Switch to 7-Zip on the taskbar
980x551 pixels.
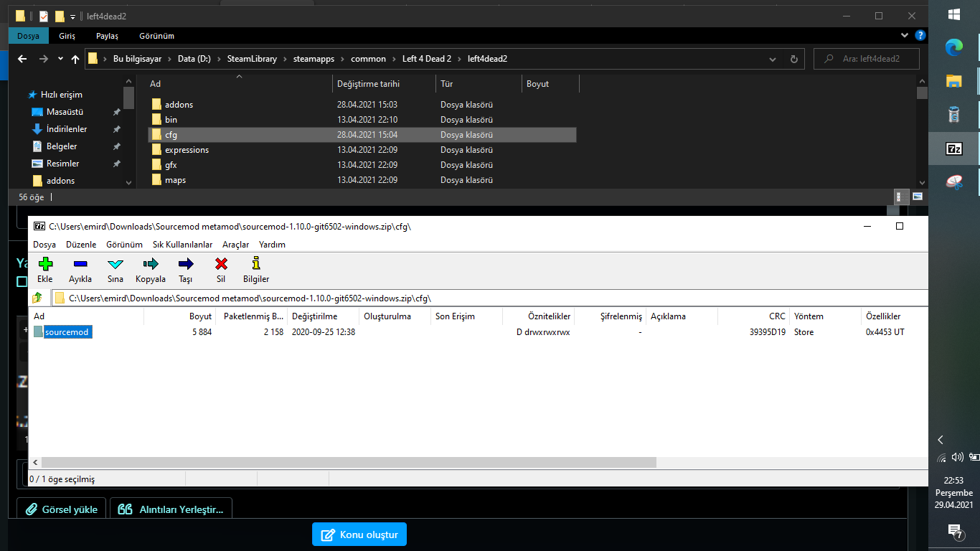[x=954, y=149]
